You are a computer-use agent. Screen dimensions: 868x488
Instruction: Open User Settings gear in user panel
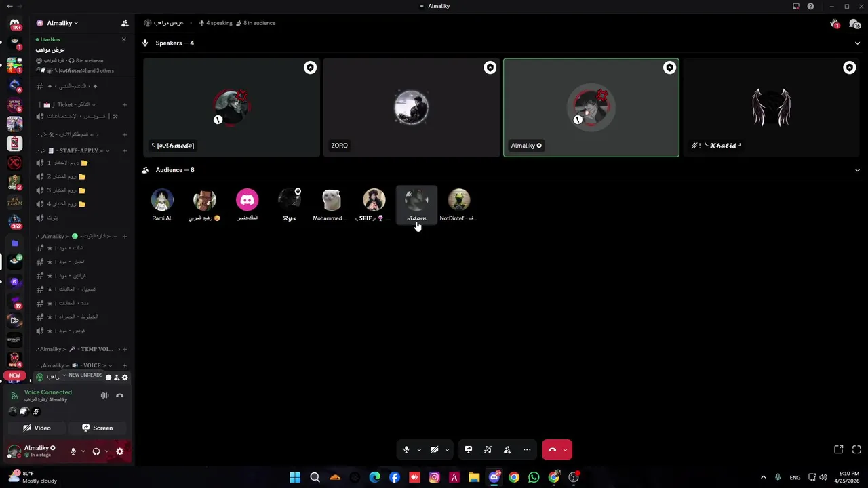[120, 451]
